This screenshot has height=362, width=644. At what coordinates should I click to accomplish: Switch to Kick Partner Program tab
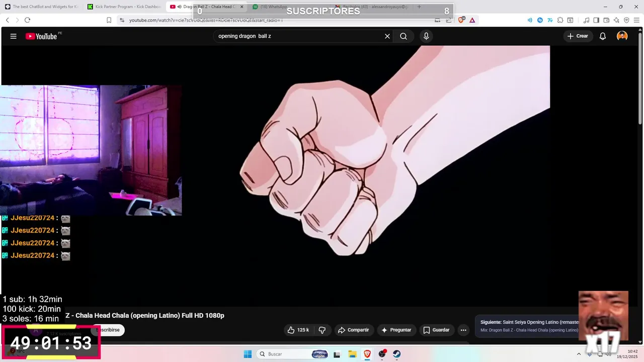pos(124,7)
